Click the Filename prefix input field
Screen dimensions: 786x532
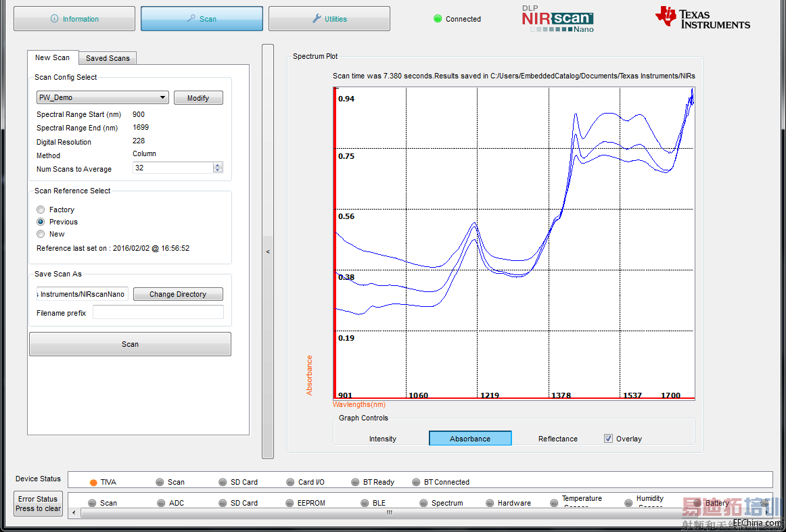coord(158,312)
